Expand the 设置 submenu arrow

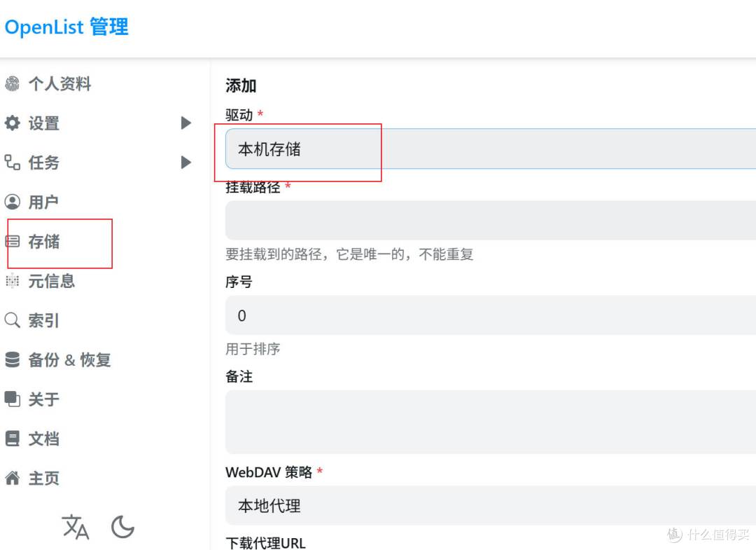point(185,123)
